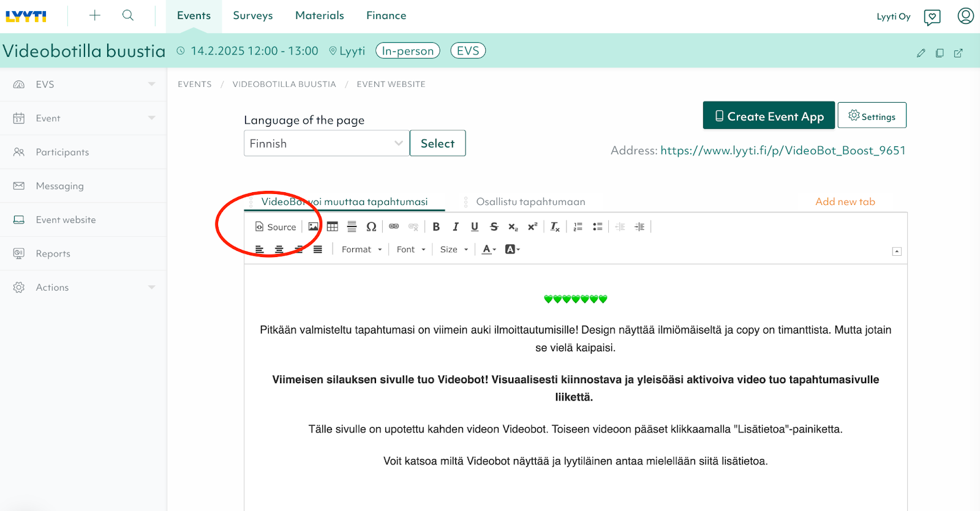Click the Select language button
Image resolution: width=980 pixels, height=511 pixels.
coord(438,143)
